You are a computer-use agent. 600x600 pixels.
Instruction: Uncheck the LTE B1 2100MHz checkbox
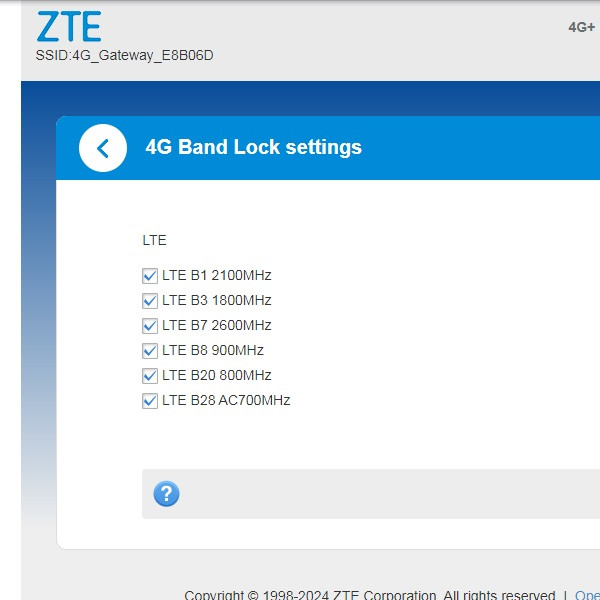coord(150,276)
